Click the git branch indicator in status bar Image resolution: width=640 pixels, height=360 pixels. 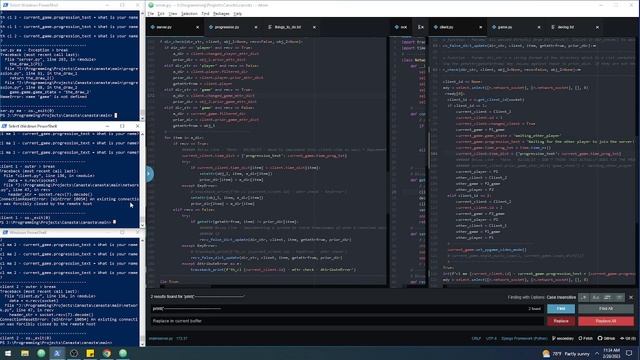[x=563, y=338]
